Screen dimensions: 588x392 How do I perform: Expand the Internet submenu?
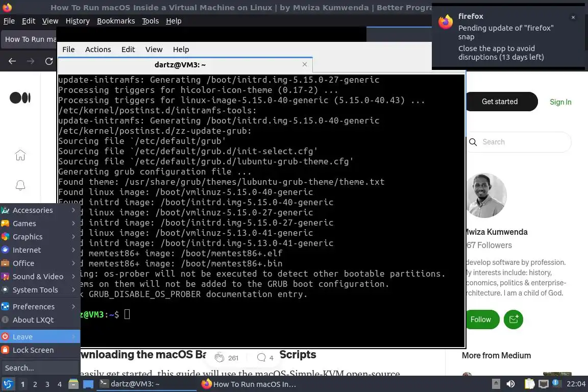[40, 250]
